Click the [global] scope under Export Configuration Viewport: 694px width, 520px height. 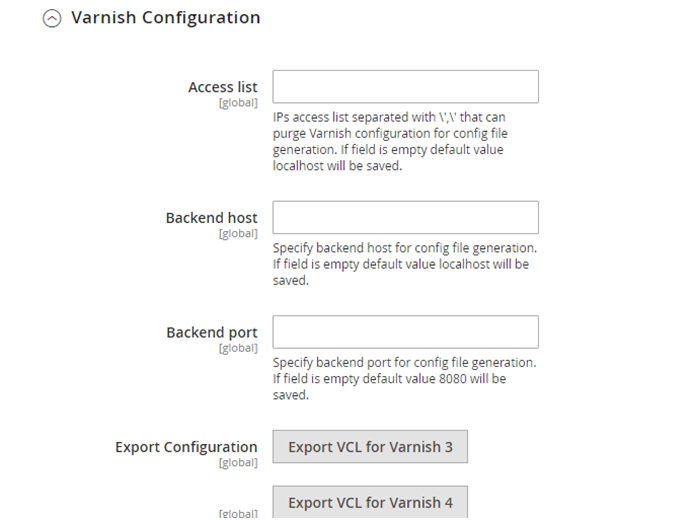pyautogui.click(x=238, y=463)
